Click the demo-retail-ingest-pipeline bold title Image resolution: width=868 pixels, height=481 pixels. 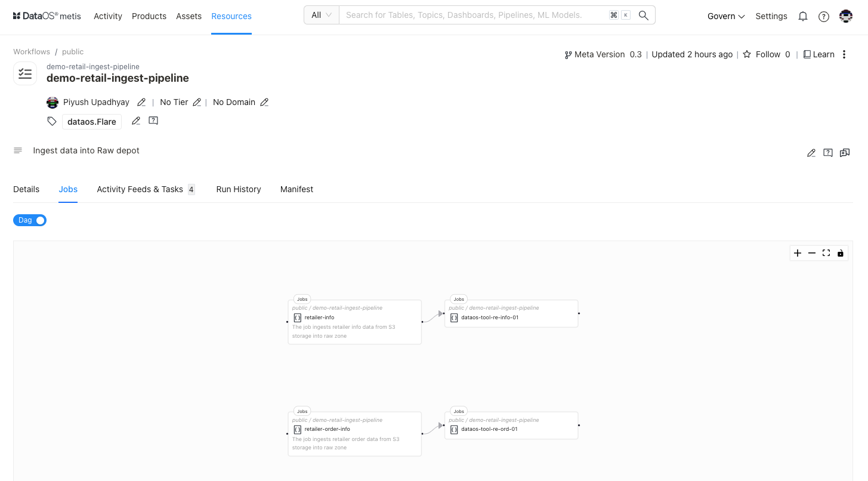coord(118,78)
